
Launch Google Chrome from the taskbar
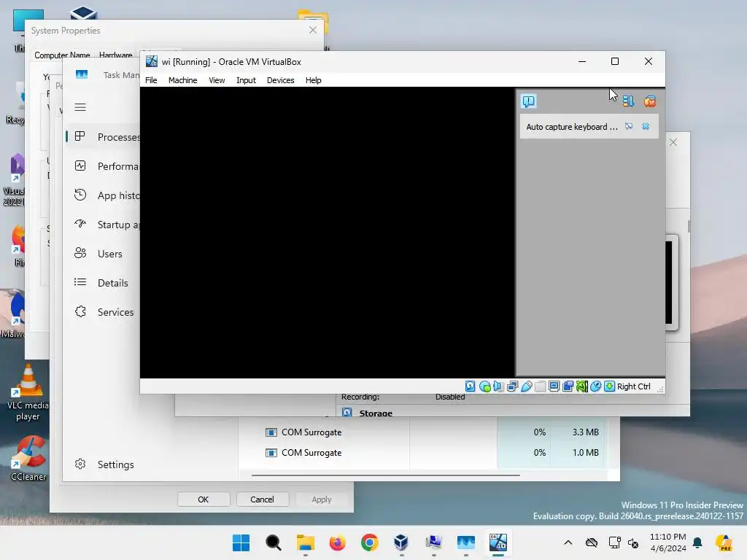click(370, 542)
